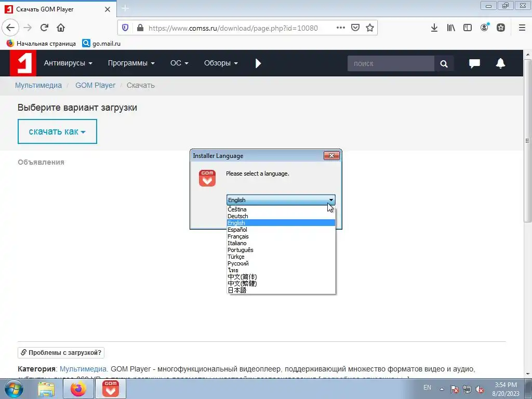
Task: Open Windows Explorer from taskbar
Action: click(46, 390)
